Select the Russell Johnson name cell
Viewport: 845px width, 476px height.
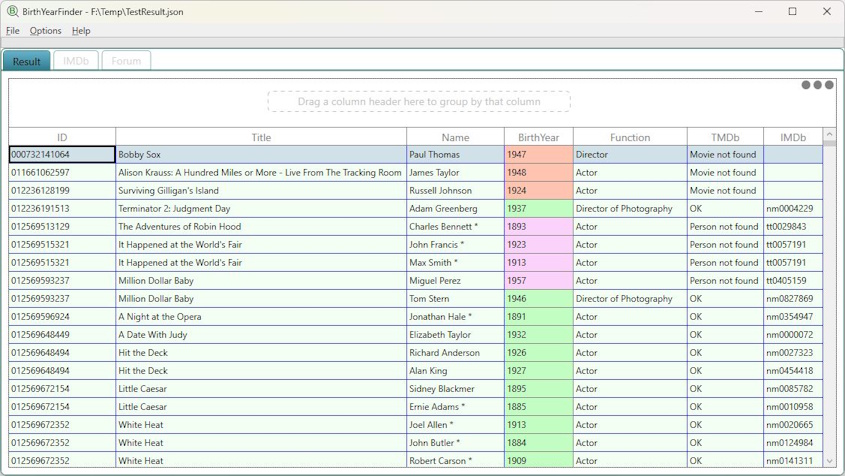[x=455, y=190]
